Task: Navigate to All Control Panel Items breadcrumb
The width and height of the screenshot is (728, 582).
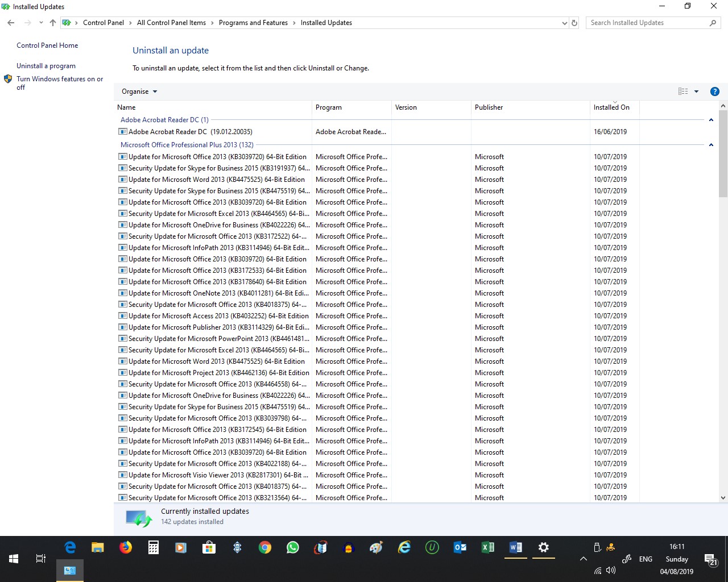Action: tap(171, 23)
